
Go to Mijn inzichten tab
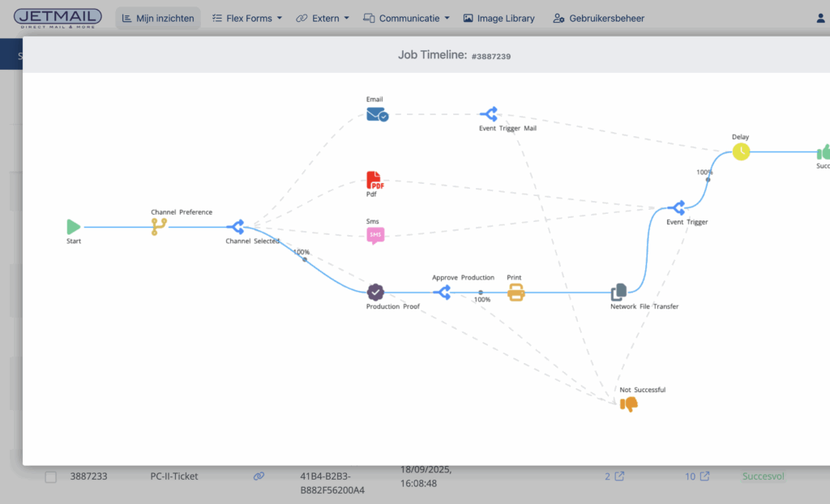[x=158, y=18]
